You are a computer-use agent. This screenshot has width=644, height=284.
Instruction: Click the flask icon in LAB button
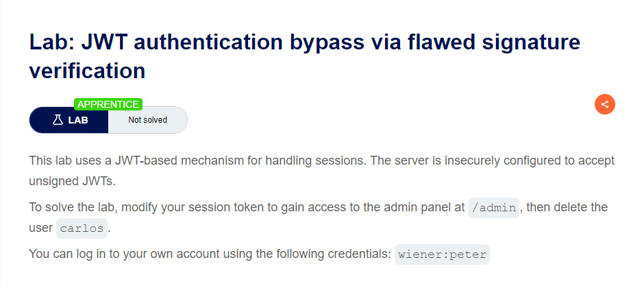pos(58,120)
